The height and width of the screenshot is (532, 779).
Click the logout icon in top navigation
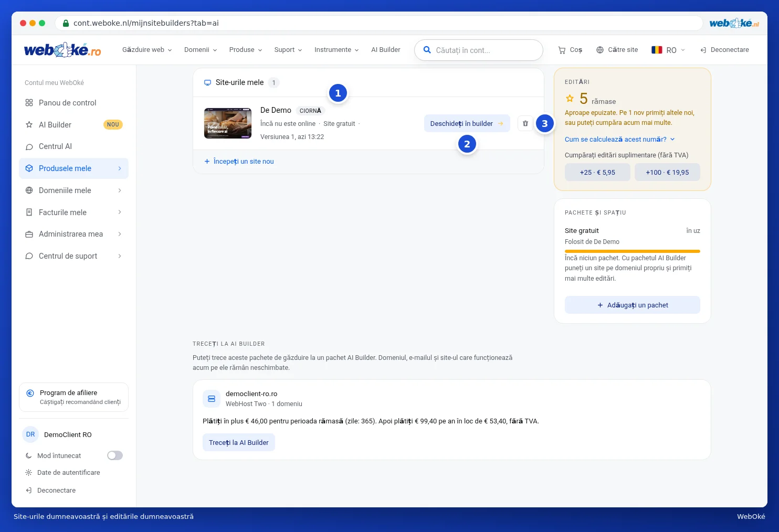703,50
